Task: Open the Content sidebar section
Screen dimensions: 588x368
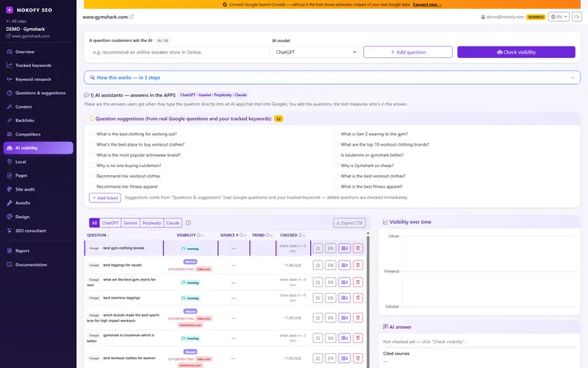Action: pyautogui.click(x=38, y=107)
